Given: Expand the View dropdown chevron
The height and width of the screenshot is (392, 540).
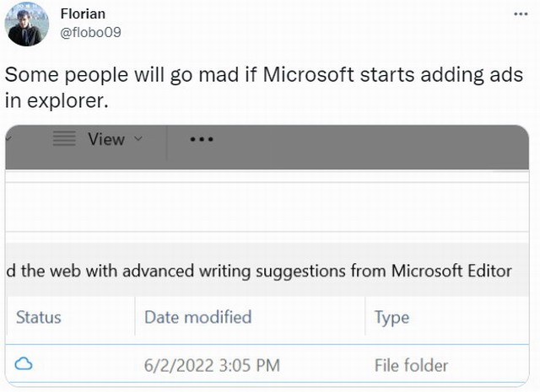Looking at the screenshot, I should click(138, 140).
